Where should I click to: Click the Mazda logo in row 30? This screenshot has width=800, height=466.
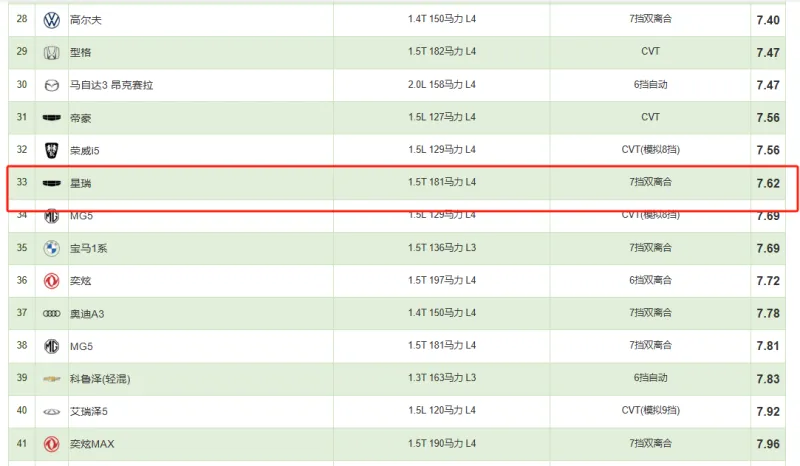(x=51, y=85)
